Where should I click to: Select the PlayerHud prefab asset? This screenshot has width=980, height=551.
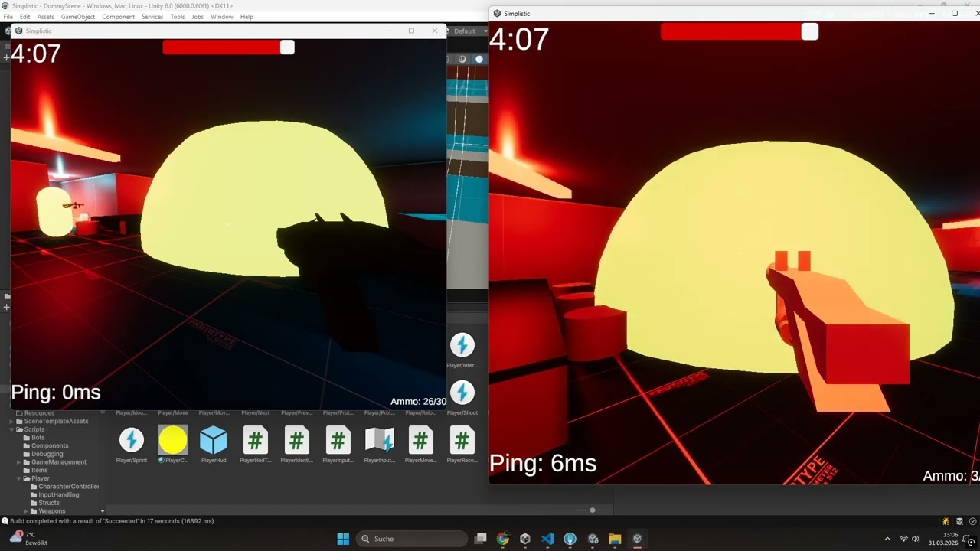(x=214, y=445)
